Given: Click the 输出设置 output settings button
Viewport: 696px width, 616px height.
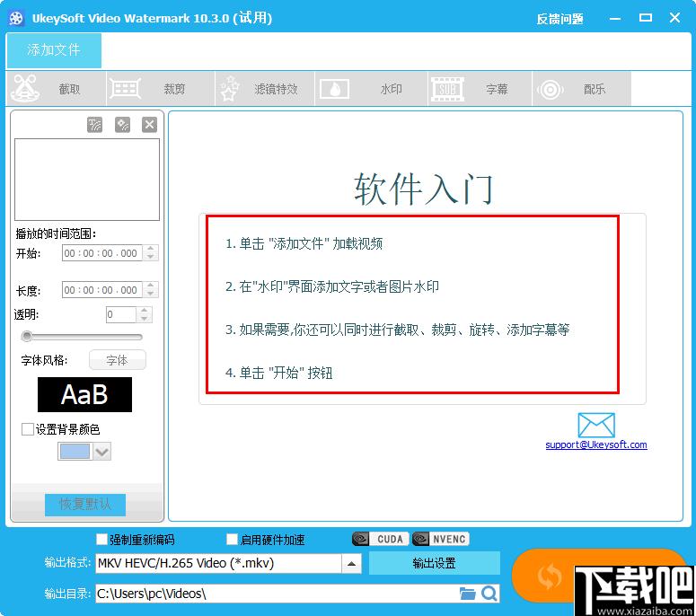Looking at the screenshot, I should click(x=434, y=563).
